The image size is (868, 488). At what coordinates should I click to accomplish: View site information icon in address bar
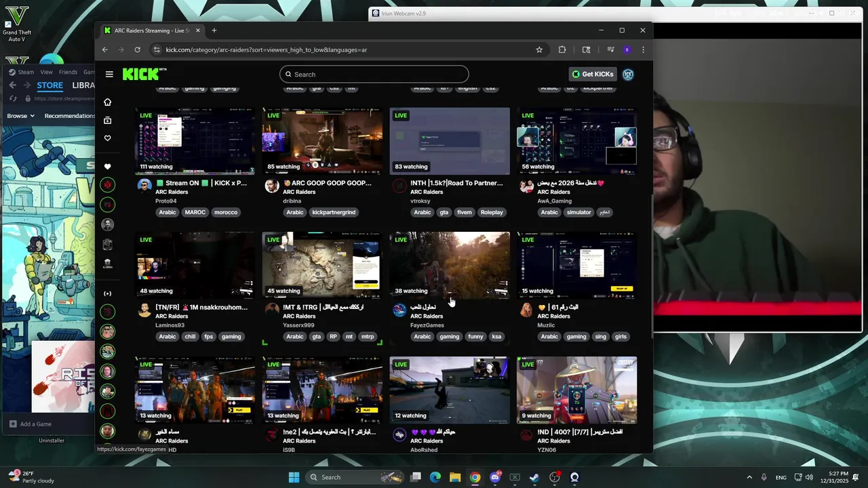click(157, 49)
